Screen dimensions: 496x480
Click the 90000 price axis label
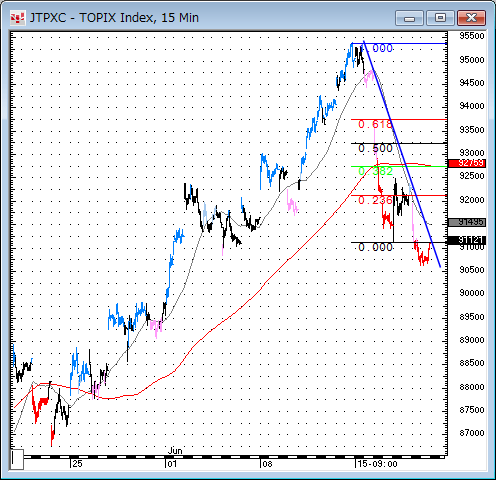[x=472, y=293]
